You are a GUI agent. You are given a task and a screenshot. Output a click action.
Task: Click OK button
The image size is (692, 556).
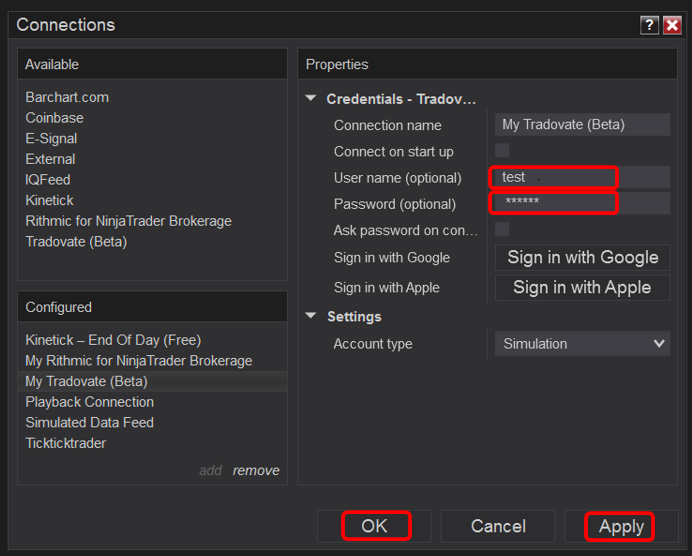point(374,526)
